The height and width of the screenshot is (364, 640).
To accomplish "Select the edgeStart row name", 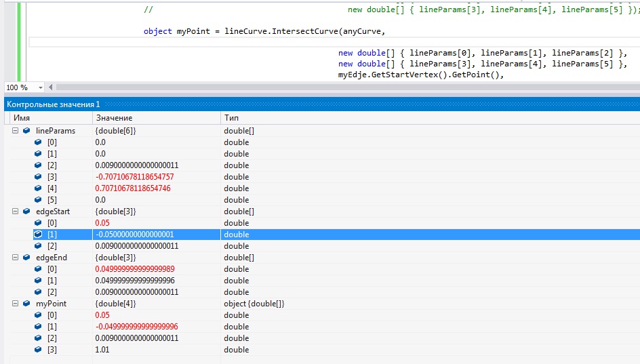I will [53, 211].
